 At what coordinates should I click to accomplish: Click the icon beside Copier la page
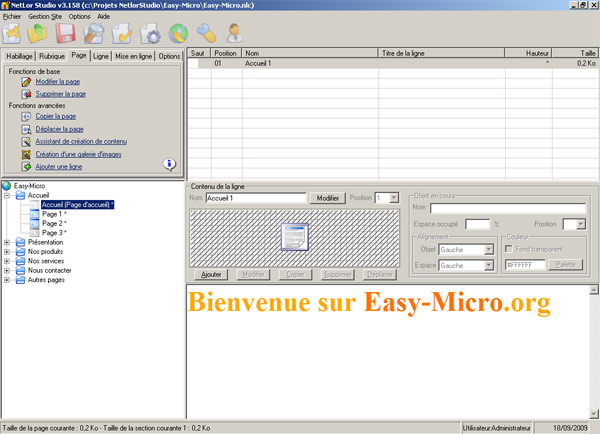26,116
